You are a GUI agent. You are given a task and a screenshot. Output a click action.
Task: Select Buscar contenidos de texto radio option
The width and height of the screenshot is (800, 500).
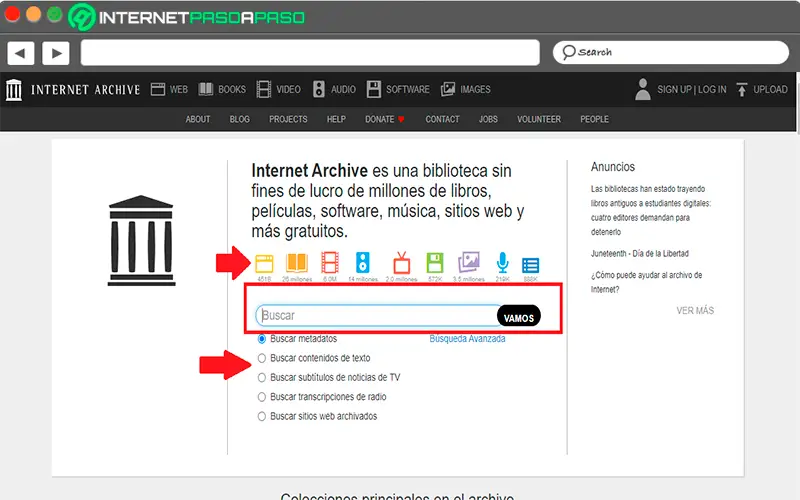262,358
